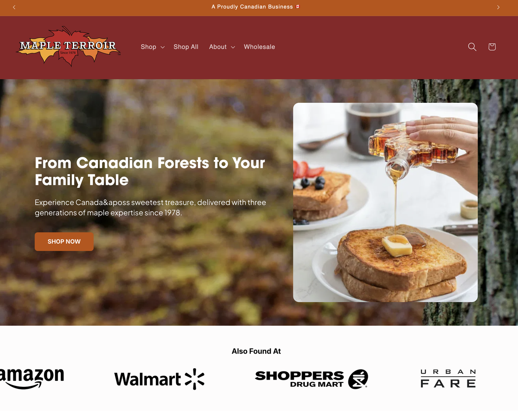The width and height of the screenshot is (518, 420).
Task: Click the Shoppers Drug Mart logo
Action: (x=312, y=379)
